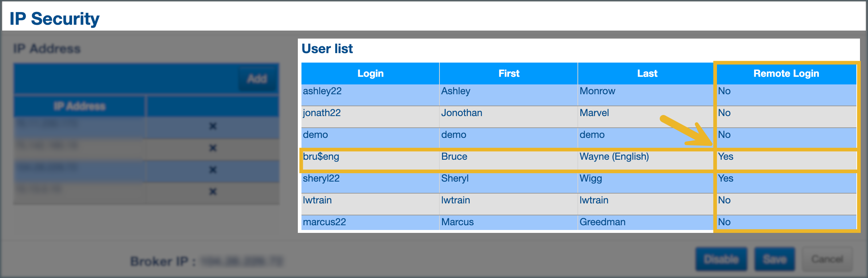Select the marcus22 user row
Screen dimensions: 868x278
click(324, 222)
